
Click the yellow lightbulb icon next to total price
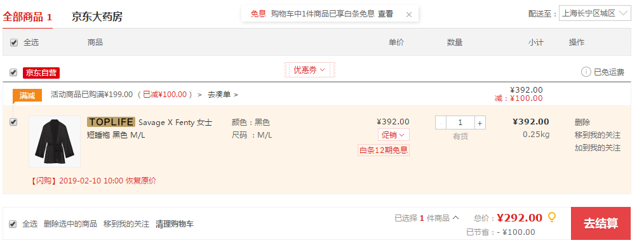tap(553, 217)
